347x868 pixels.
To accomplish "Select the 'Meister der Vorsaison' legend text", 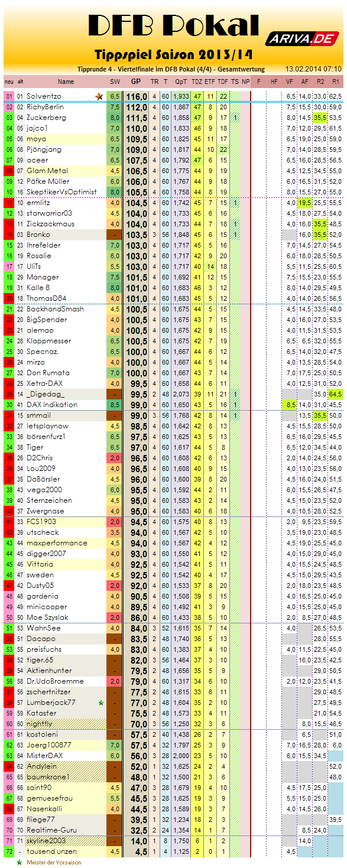I will click(x=53, y=862).
